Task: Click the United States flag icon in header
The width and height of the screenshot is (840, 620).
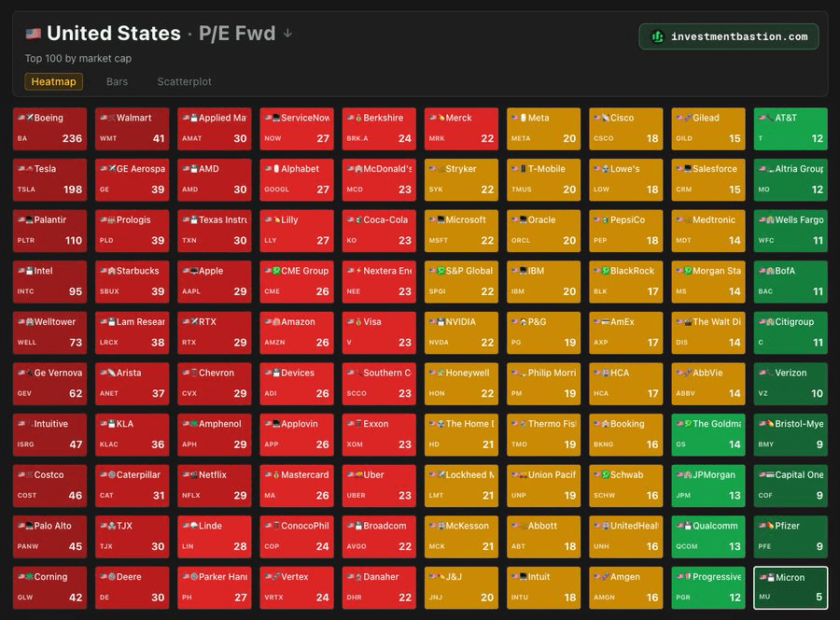Action: click(x=34, y=32)
